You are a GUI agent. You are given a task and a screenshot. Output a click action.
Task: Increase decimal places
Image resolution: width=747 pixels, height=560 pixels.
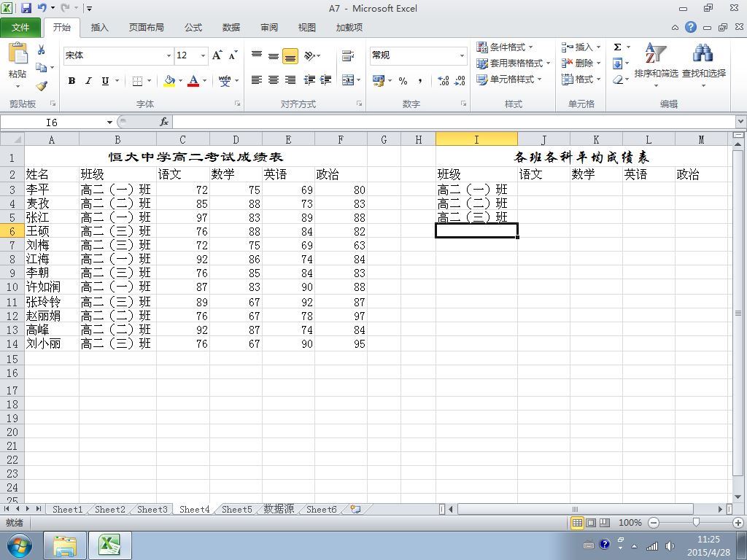pos(443,81)
